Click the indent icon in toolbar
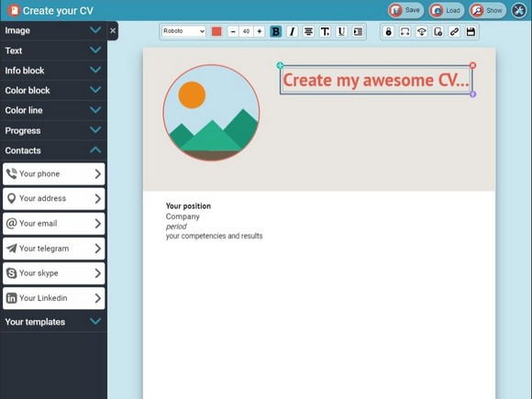The image size is (532, 399). coord(358,31)
